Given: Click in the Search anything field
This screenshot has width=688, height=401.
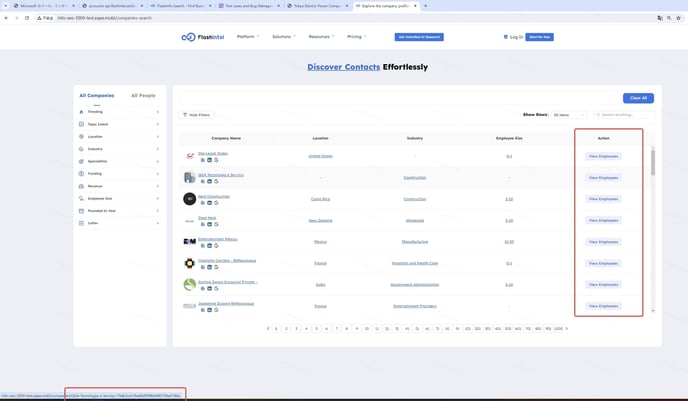Looking at the screenshot, I should tap(625, 115).
